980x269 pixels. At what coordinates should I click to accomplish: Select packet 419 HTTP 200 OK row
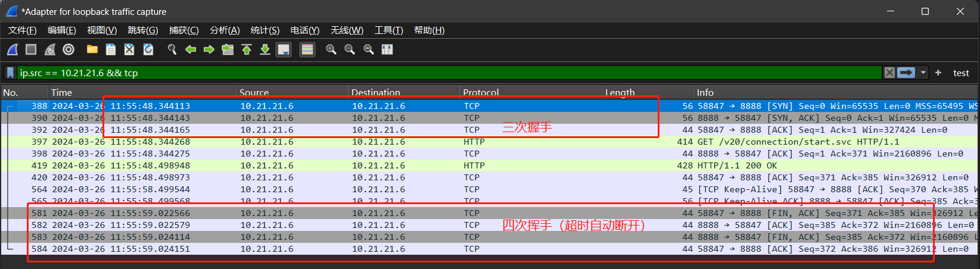489,165
